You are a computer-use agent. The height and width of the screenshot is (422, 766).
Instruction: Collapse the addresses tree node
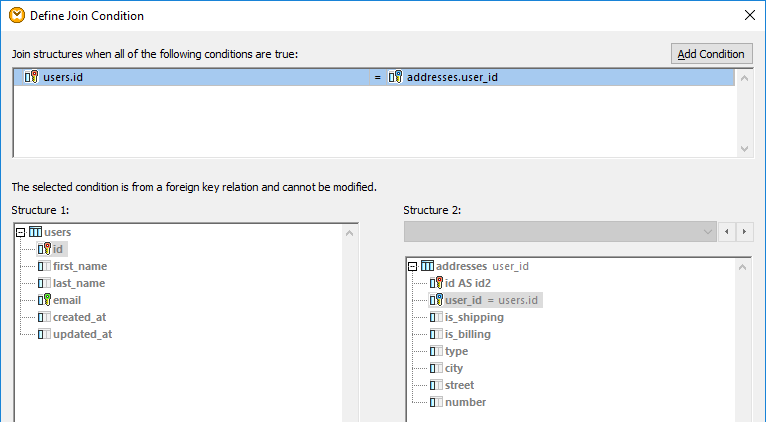pos(413,266)
